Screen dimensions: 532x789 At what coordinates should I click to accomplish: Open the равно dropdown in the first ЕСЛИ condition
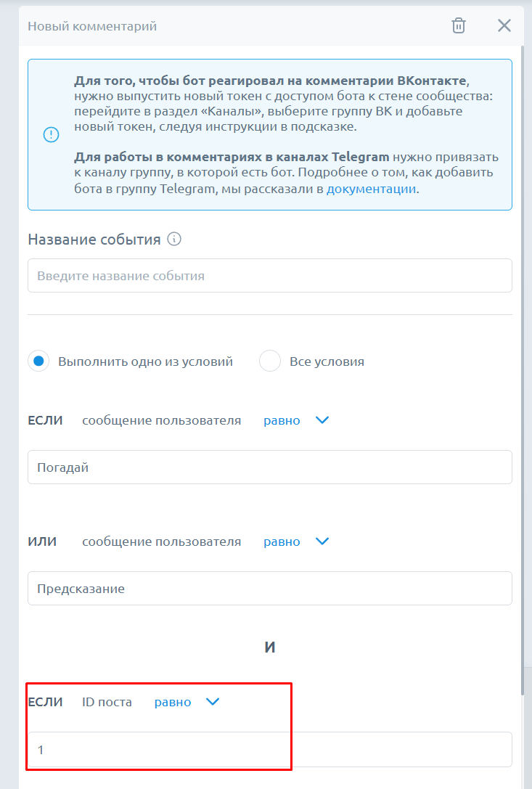[296, 420]
